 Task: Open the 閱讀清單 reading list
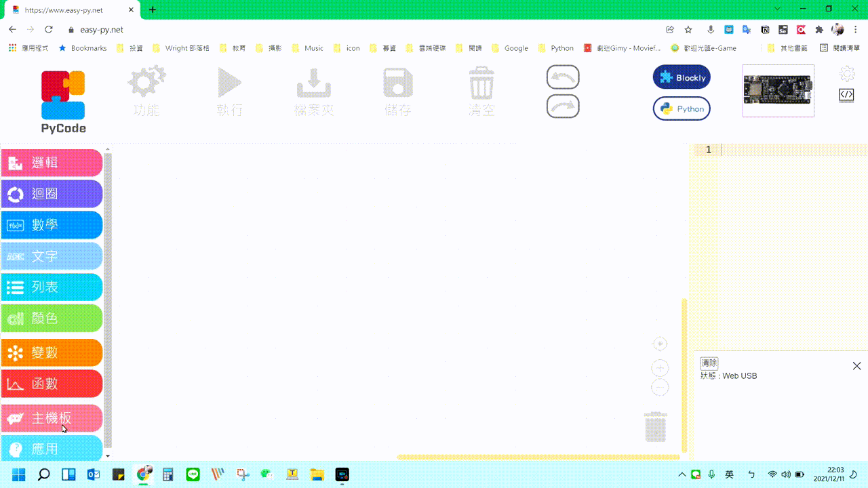tap(840, 48)
